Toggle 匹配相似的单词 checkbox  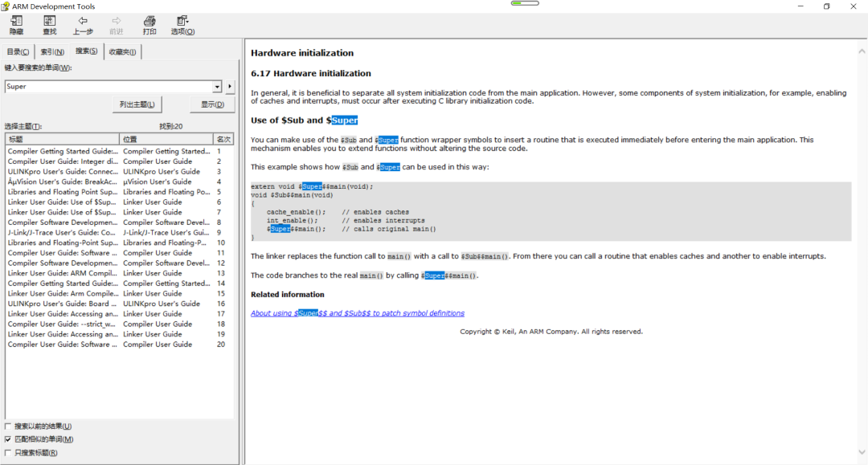pos(8,439)
